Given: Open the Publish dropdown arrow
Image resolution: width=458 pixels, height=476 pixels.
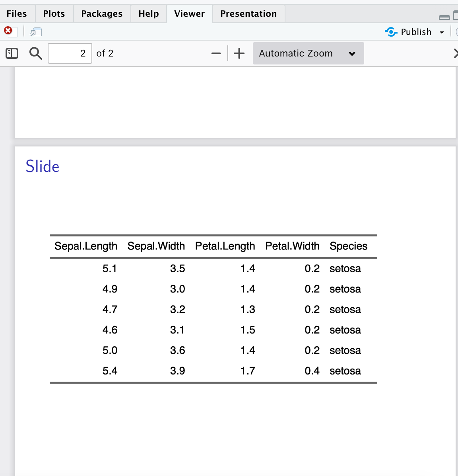Looking at the screenshot, I should point(442,32).
